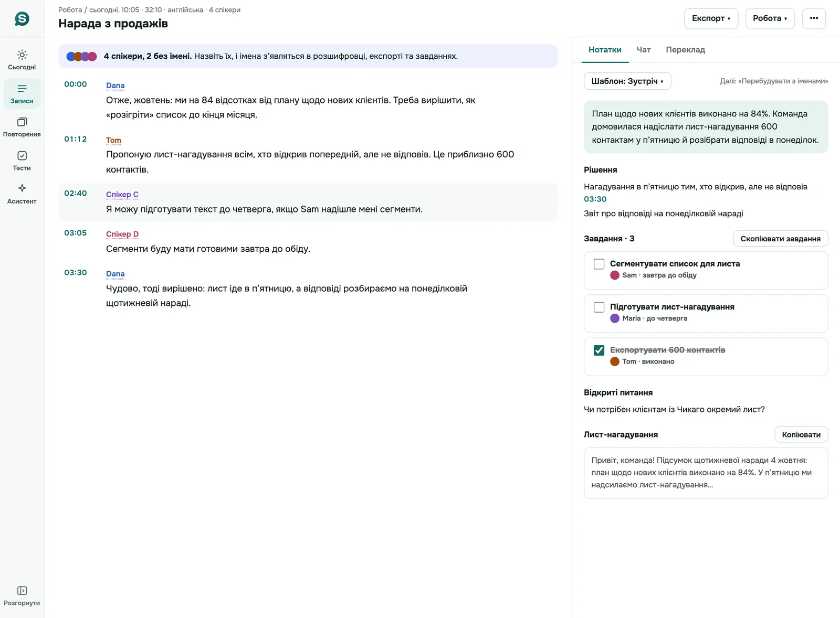The image size is (840, 618).
Task: Jump to transcript timestamp 03:30 on the left
Action: coord(76,272)
